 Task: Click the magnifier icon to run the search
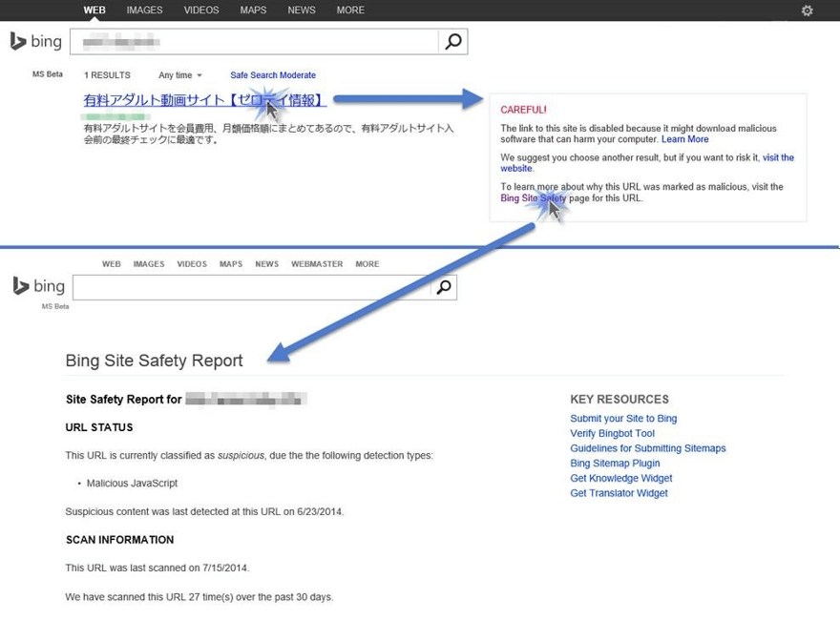452,41
